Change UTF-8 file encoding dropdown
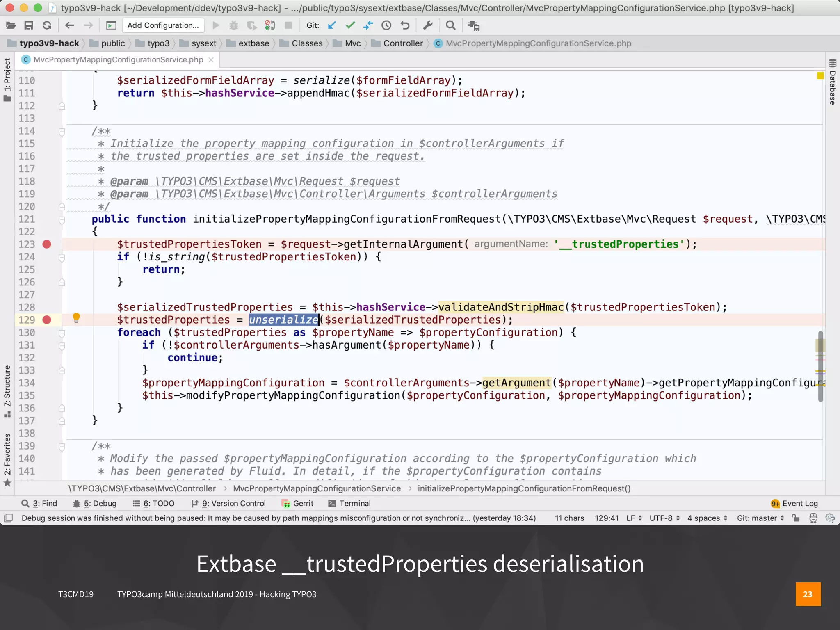 [x=664, y=518]
